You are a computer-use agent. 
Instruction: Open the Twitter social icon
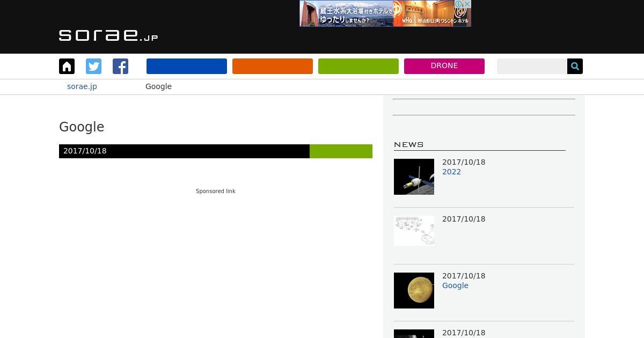[x=93, y=66]
